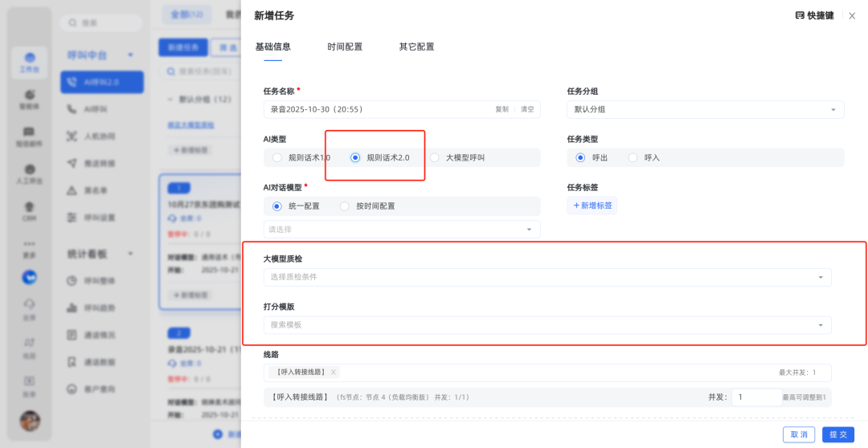868x448 pixels.
Task: Click 清空 in the task name field
Action: coord(527,109)
